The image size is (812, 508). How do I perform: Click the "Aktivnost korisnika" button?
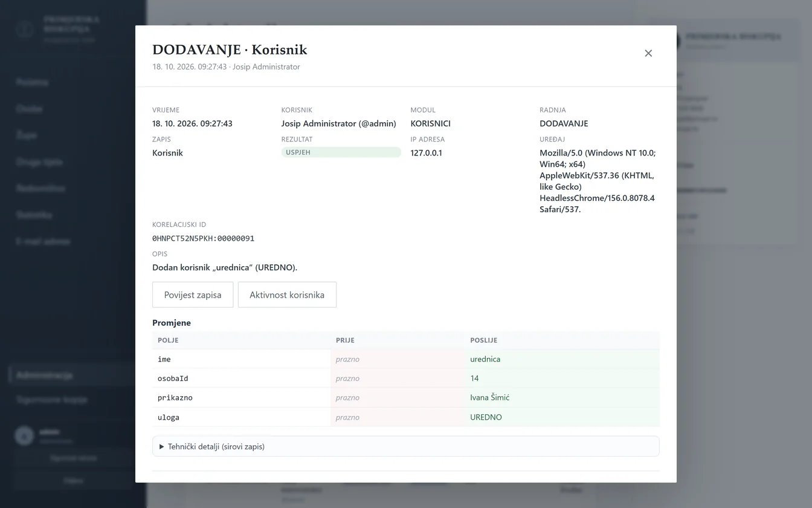(x=287, y=295)
